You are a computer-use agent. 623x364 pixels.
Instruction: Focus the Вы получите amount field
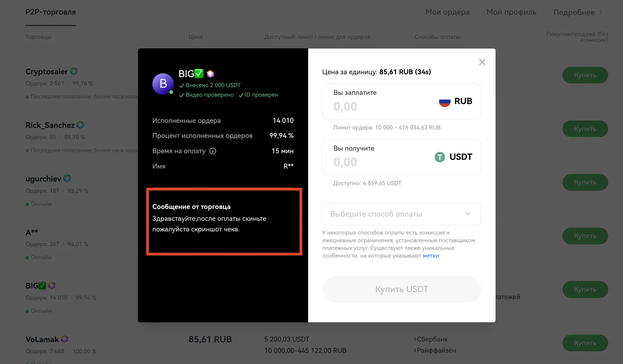pyautogui.click(x=401, y=157)
